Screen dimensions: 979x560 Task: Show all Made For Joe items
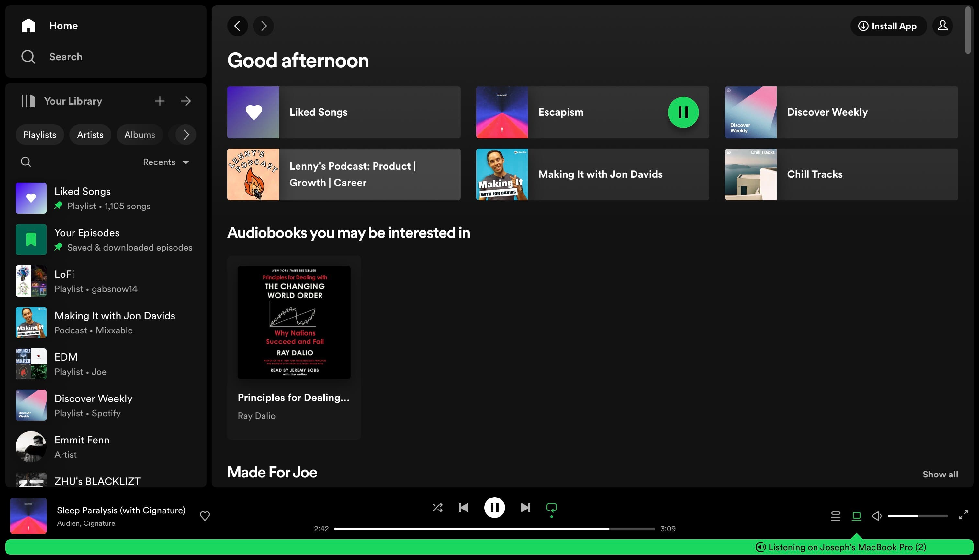pyautogui.click(x=940, y=474)
